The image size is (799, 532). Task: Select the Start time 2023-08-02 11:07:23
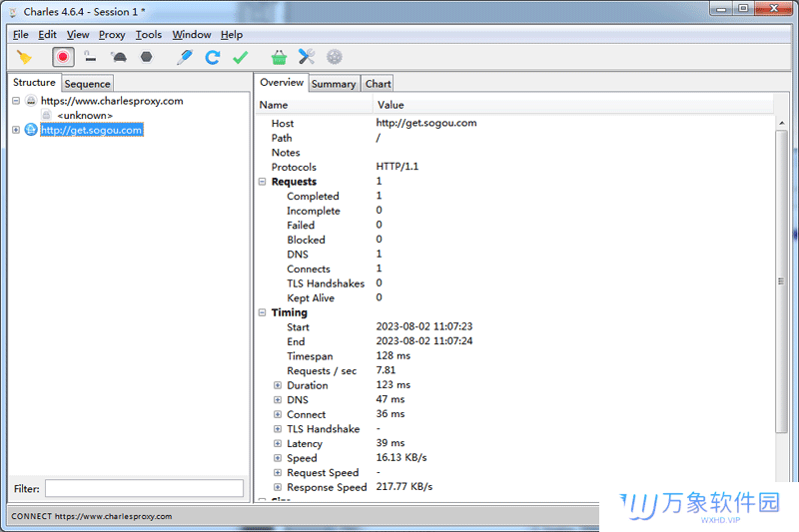click(424, 326)
